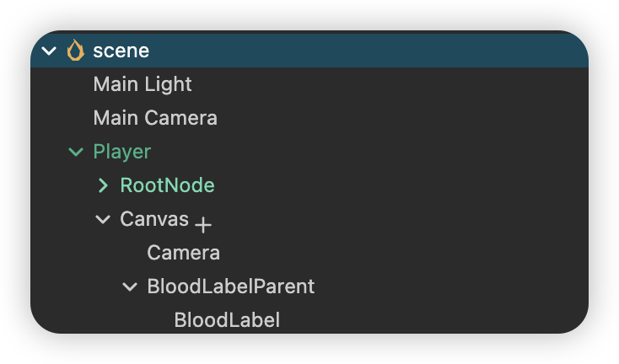Click the plus symbol beside Canvas
Image resolution: width=619 pixels, height=364 pixels.
[203, 225]
